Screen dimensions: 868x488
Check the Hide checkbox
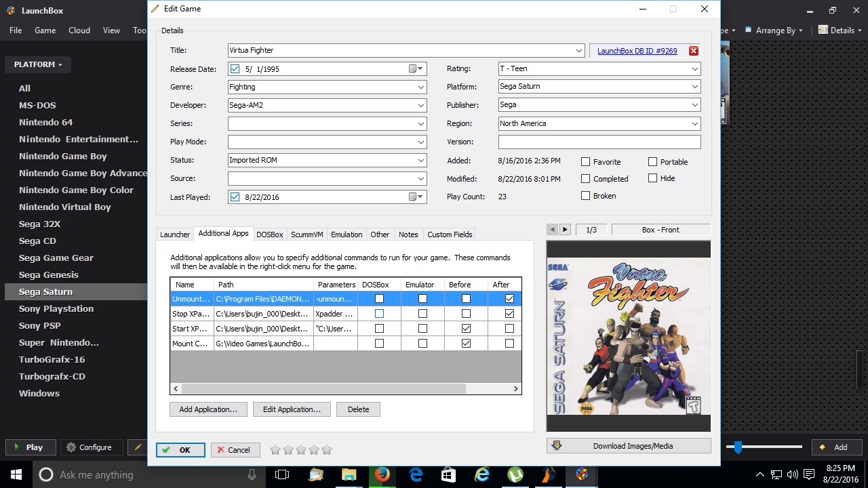tap(652, 178)
